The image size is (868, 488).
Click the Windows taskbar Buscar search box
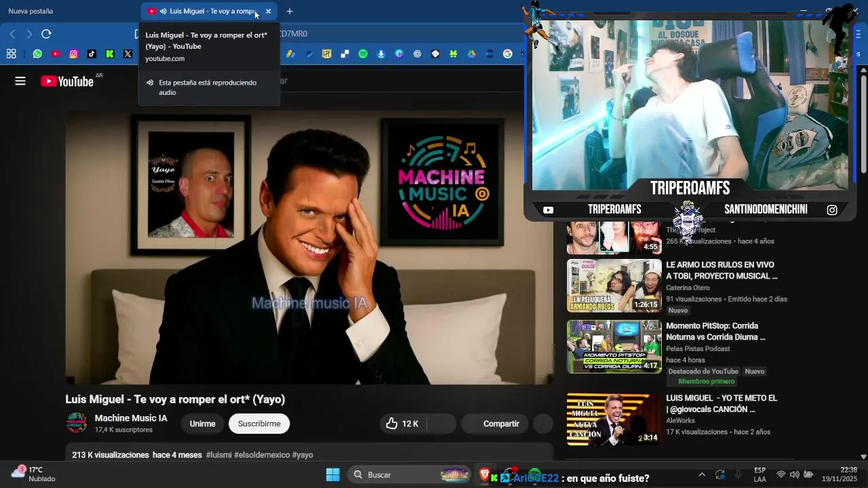point(410,474)
